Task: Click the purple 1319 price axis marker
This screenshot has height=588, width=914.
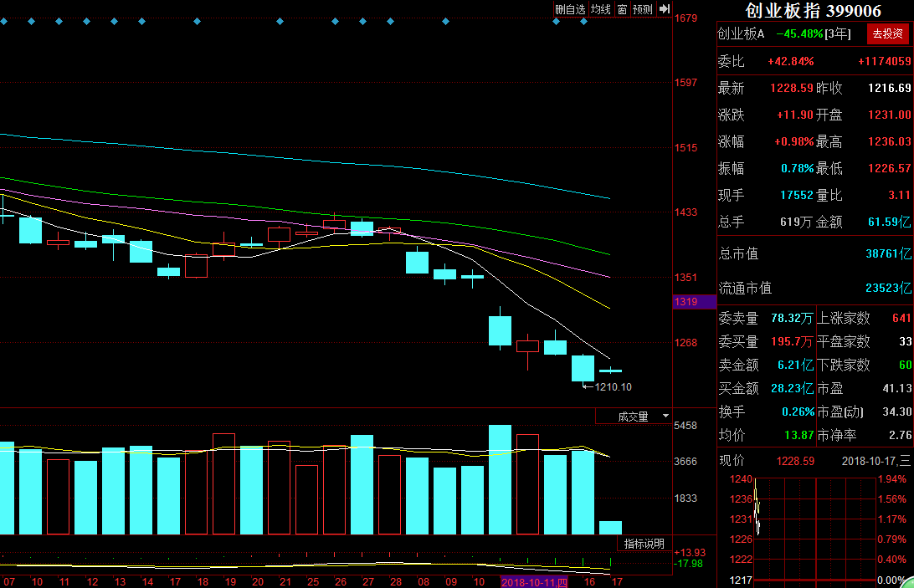Action: (x=695, y=302)
